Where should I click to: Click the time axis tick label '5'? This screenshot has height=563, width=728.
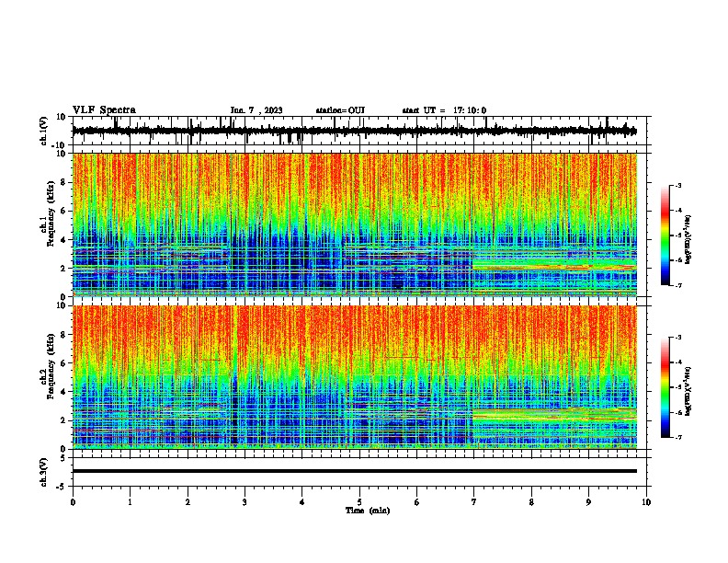click(359, 502)
